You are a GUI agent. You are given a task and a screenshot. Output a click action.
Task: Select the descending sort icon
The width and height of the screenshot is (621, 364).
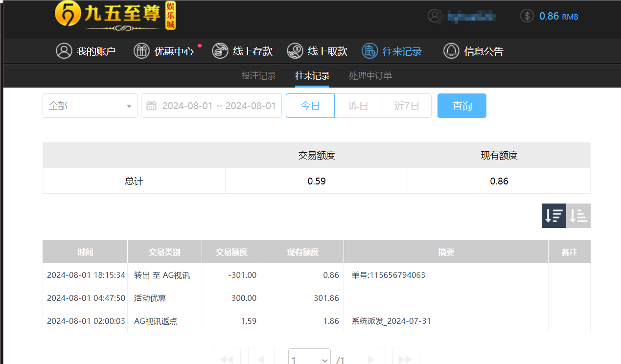(x=553, y=215)
